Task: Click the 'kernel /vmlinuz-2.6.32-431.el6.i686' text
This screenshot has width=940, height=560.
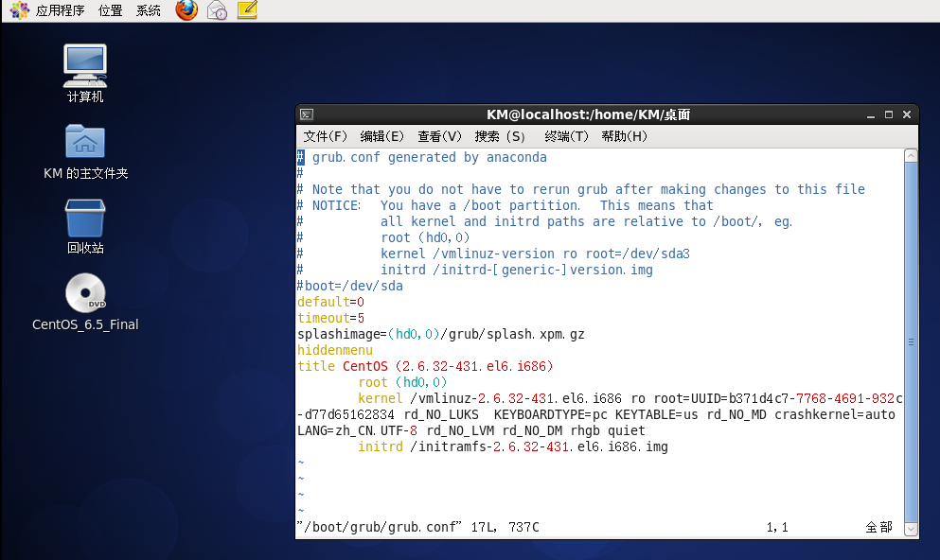Action: (489, 399)
